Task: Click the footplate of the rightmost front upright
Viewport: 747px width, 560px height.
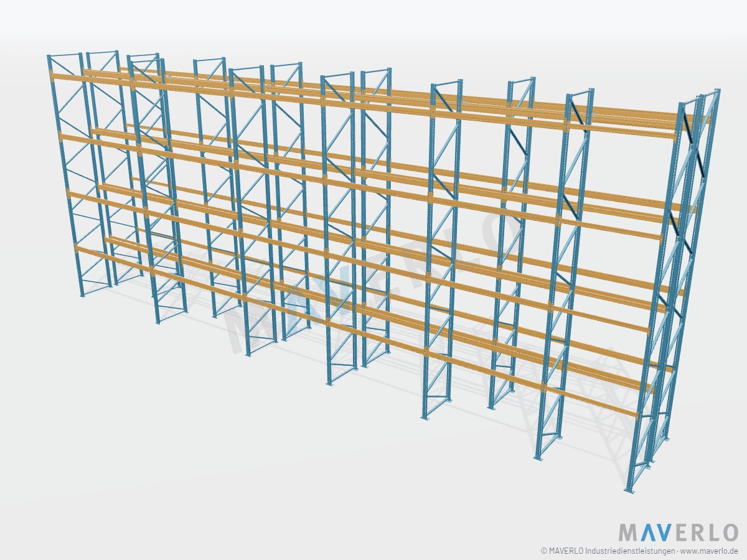Action: point(629,489)
